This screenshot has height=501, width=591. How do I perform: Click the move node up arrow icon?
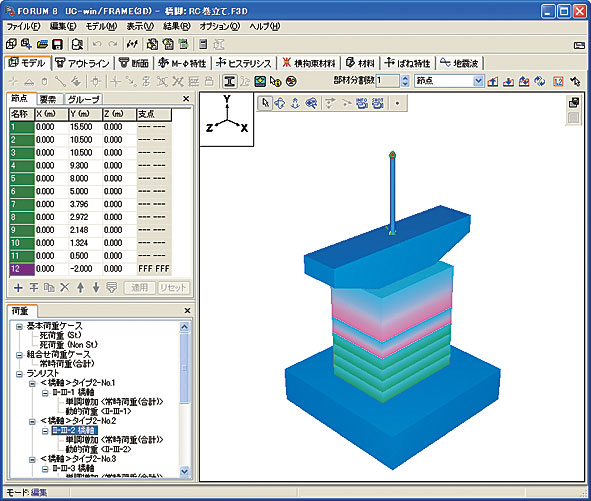(80, 288)
